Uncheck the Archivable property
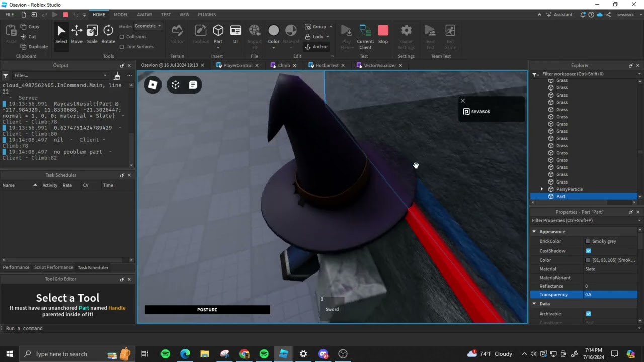The image size is (644, 362). tap(588, 314)
